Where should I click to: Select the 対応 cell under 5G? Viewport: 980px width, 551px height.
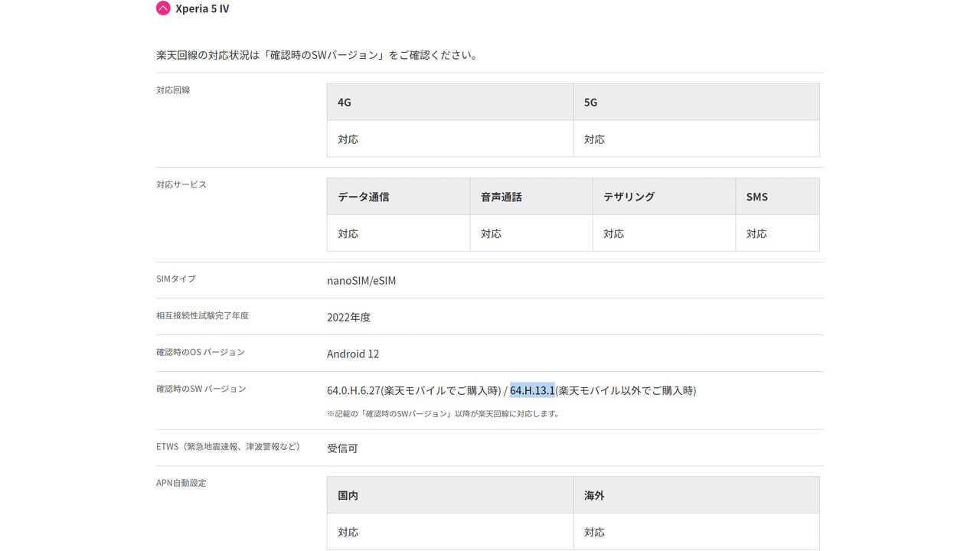point(595,139)
